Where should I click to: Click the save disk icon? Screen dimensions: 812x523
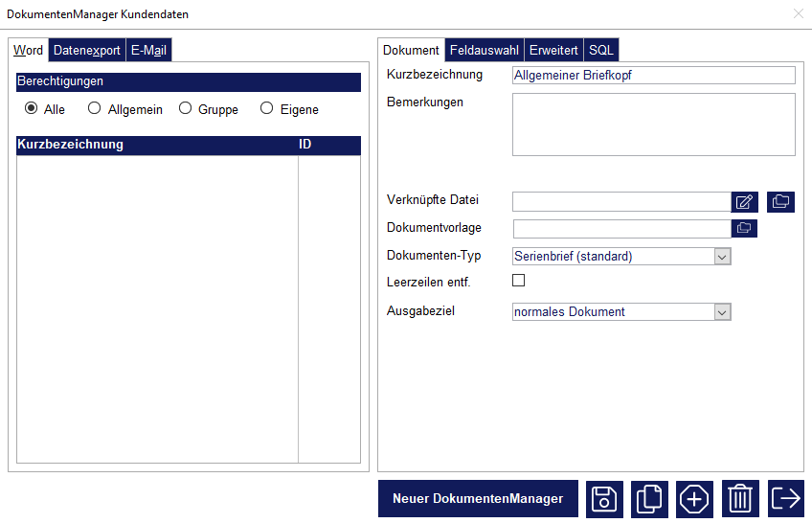point(604,499)
